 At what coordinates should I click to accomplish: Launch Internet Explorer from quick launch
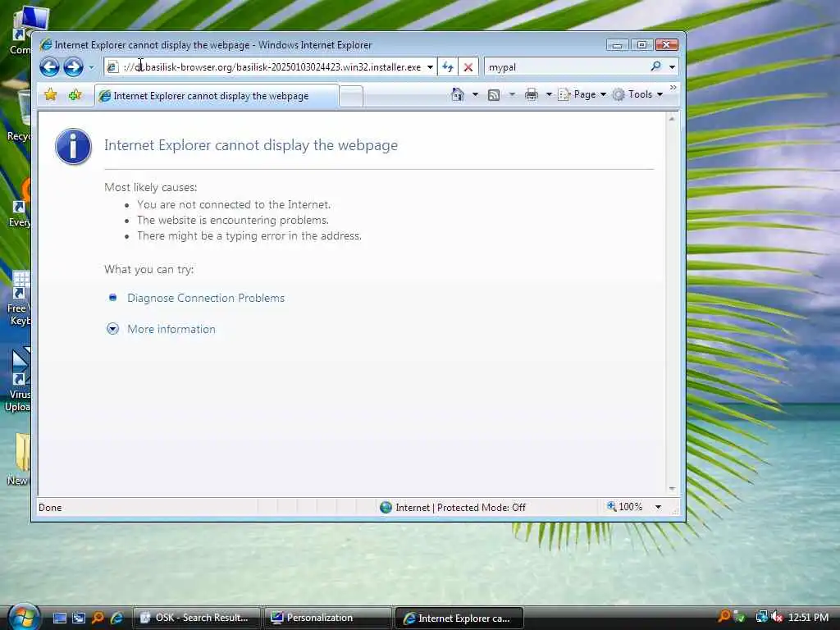coord(116,618)
